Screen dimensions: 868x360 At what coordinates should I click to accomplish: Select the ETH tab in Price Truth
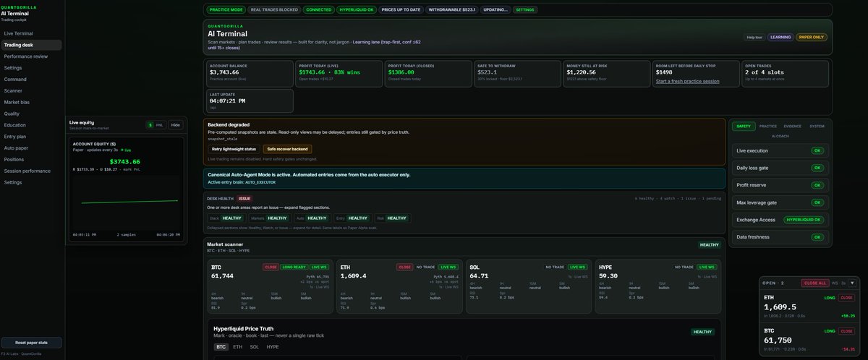(237, 347)
